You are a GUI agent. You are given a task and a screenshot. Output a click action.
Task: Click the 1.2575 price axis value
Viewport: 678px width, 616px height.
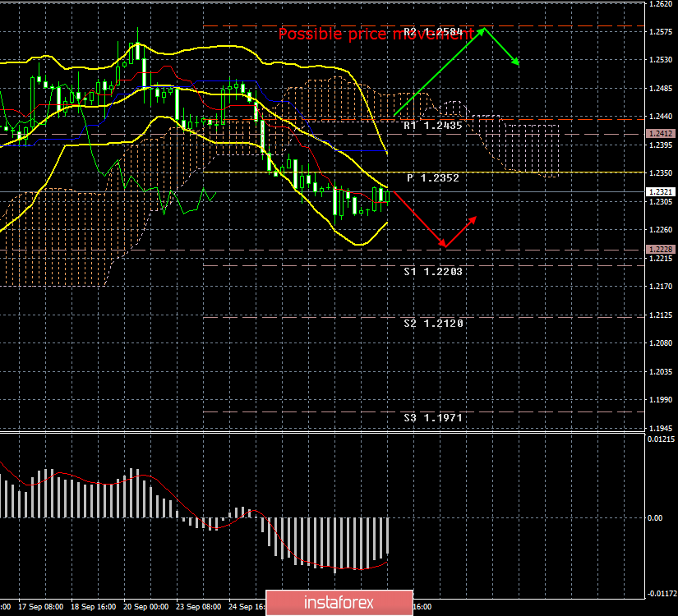click(661, 32)
